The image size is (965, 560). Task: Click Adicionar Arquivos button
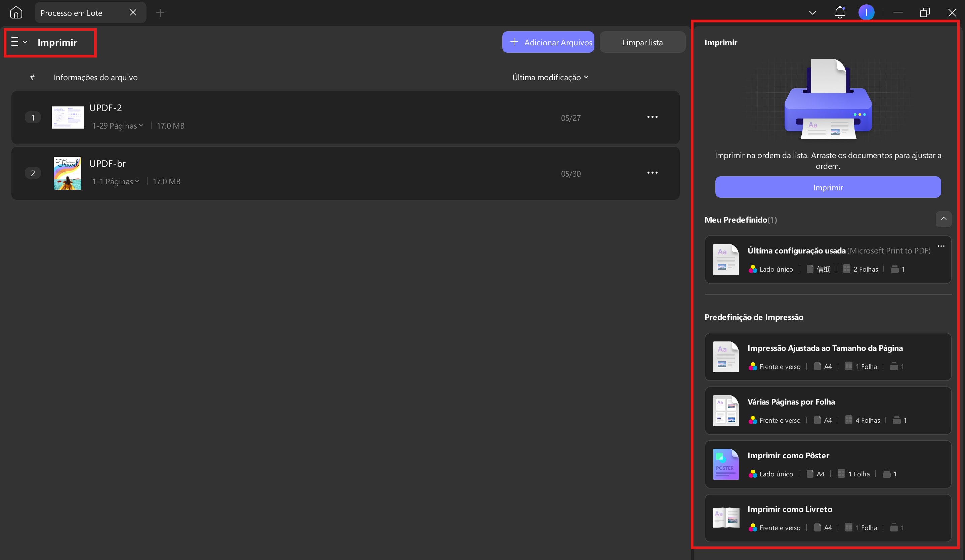[548, 42]
